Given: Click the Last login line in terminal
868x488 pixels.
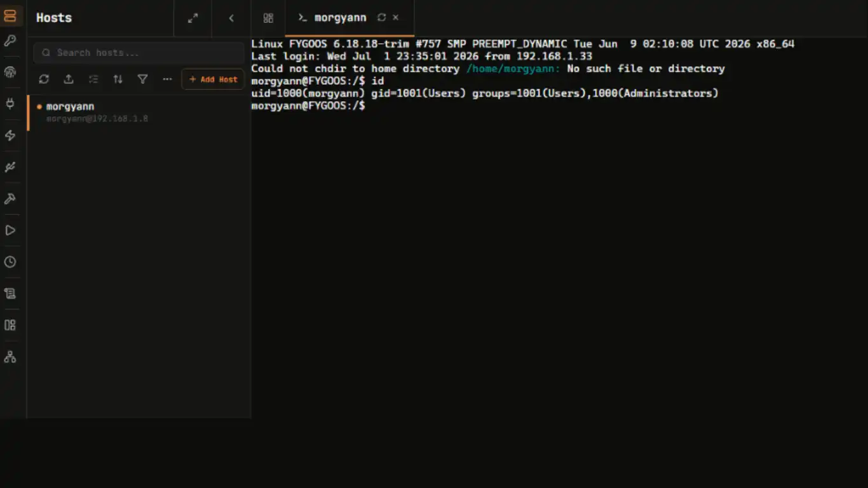Looking at the screenshot, I should pyautogui.click(x=422, y=57).
